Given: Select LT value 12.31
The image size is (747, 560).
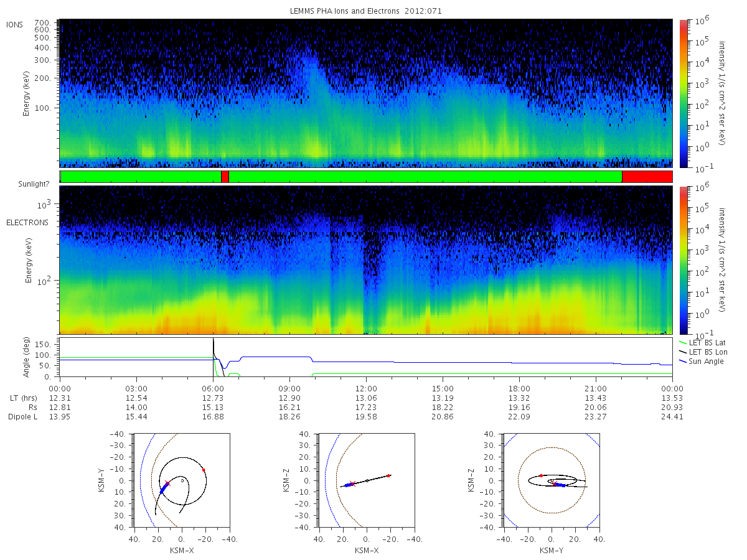Looking at the screenshot, I should tap(60, 398).
